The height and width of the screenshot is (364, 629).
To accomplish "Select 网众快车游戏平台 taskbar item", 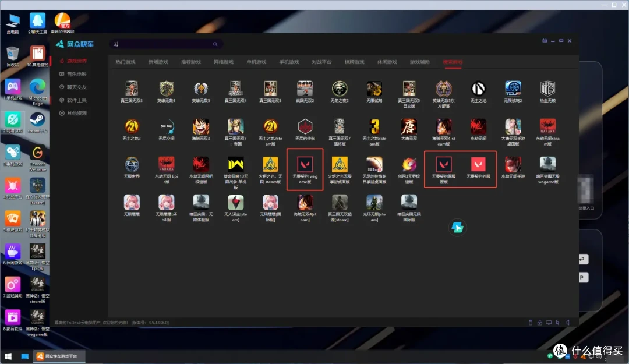I will pos(59,356).
